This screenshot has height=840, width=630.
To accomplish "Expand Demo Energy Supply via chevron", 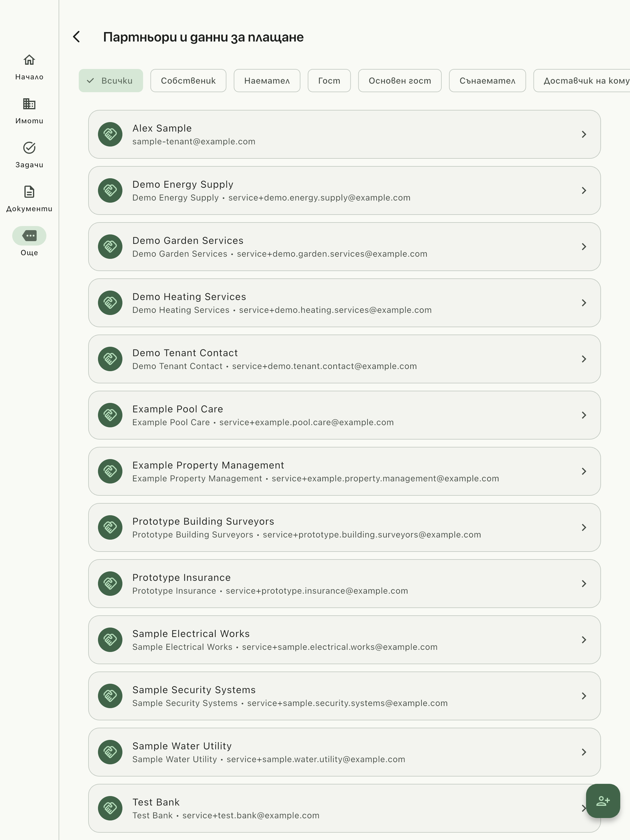I will pos(584,190).
